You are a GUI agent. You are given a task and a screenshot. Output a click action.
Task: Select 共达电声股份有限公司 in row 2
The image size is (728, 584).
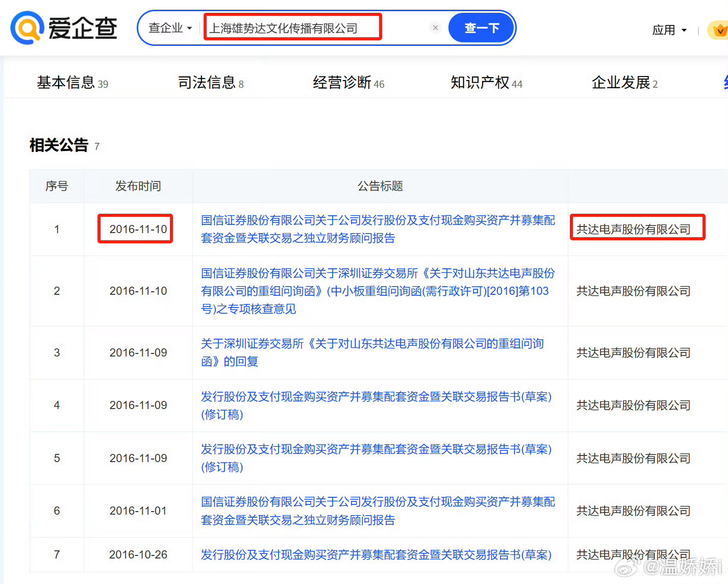634,291
